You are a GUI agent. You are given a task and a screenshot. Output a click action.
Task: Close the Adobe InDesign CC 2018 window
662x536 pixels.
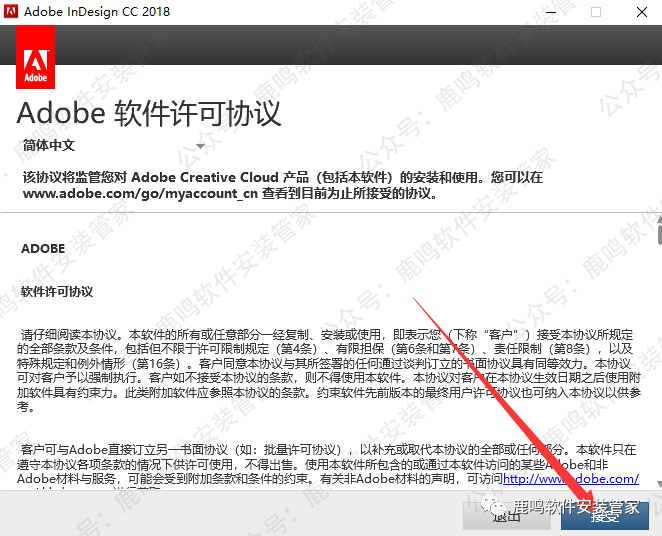(641, 12)
